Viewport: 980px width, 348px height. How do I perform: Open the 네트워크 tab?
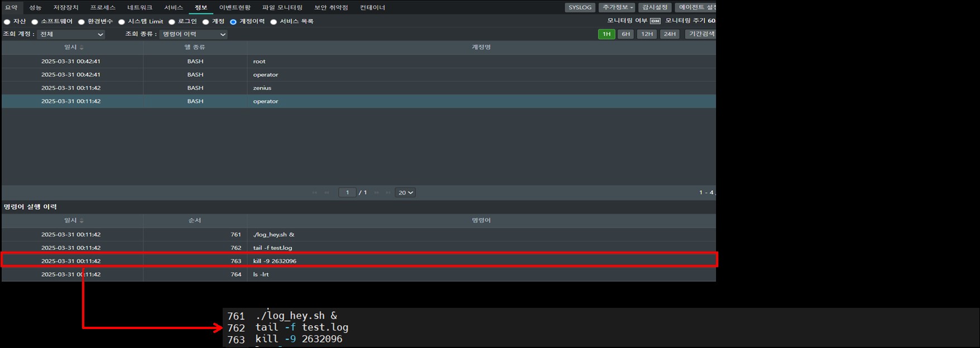140,7
